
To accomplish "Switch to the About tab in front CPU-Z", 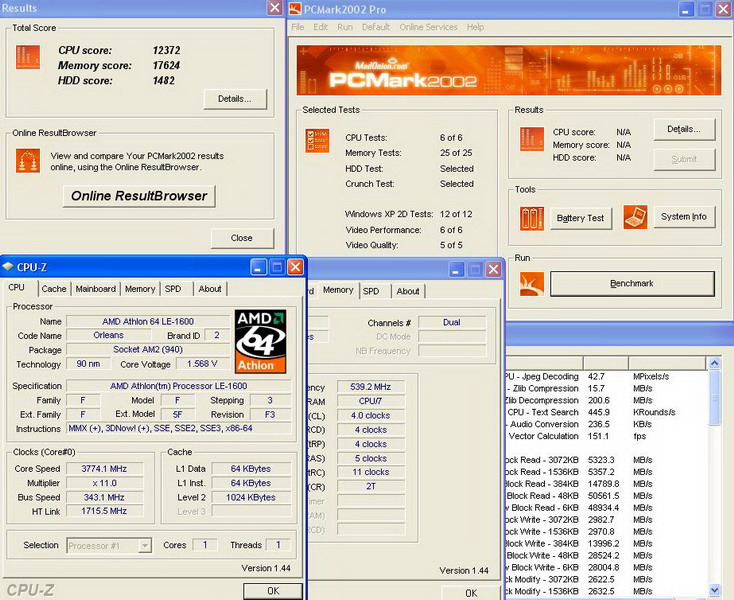I will point(210,289).
